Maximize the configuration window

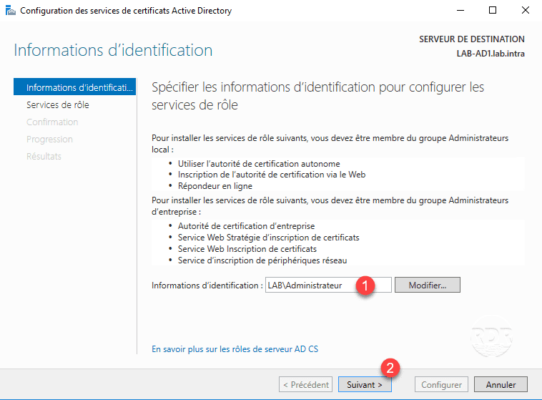tap(493, 10)
